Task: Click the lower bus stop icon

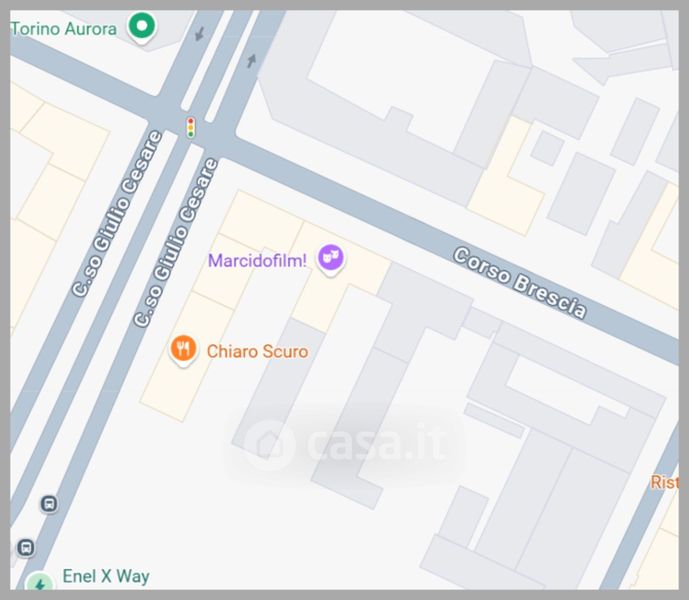Action: tap(26, 548)
